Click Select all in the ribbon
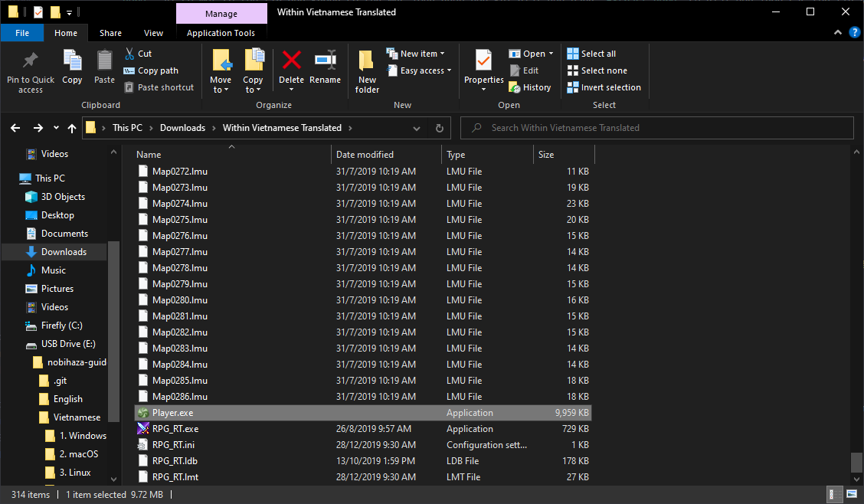Image resolution: width=864 pixels, height=504 pixels. (591, 54)
